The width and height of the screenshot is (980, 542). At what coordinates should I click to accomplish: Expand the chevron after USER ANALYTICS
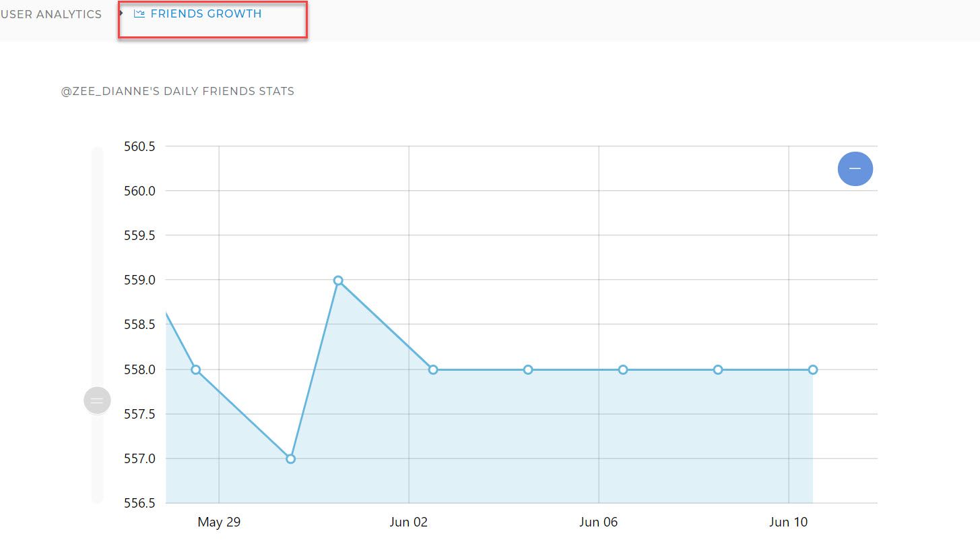coord(121,13)
